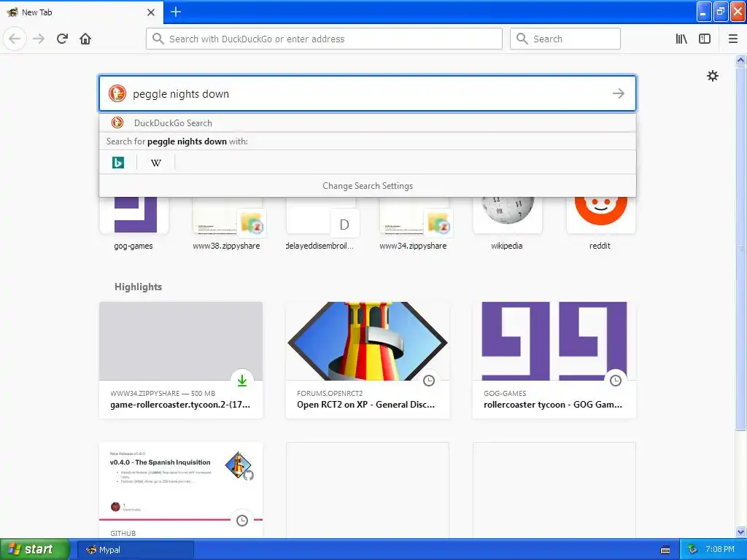Open a new tab with plus button
The image size is (747, 560).
[x=176, y=12]
